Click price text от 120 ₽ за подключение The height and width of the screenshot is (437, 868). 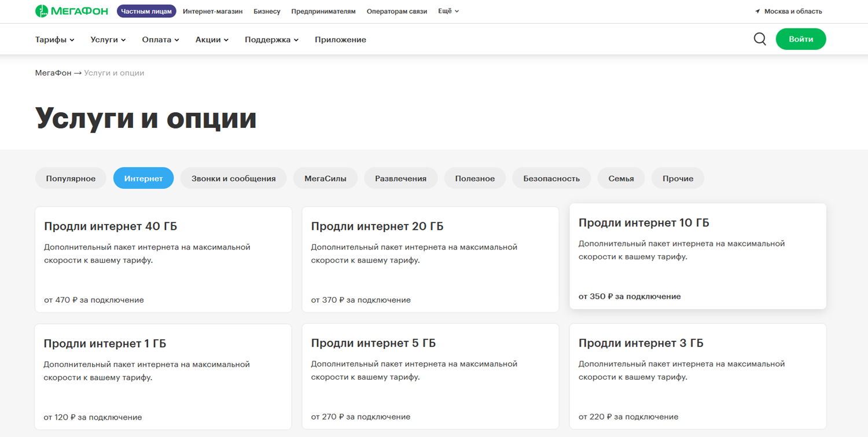[x=93, y=417]
